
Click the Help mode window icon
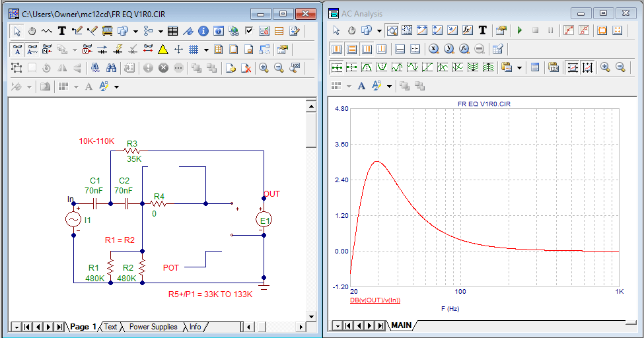219,31
